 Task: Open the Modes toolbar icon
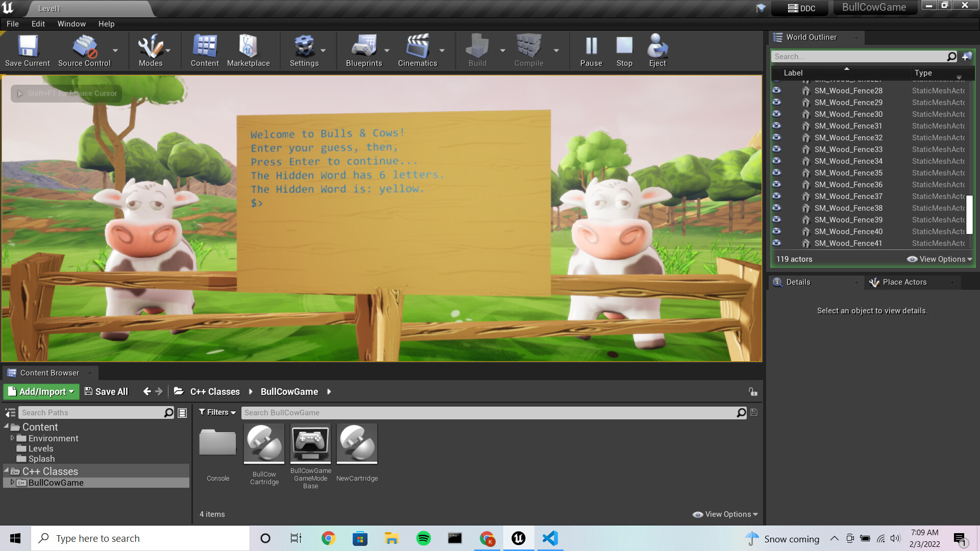click(151, 51)
